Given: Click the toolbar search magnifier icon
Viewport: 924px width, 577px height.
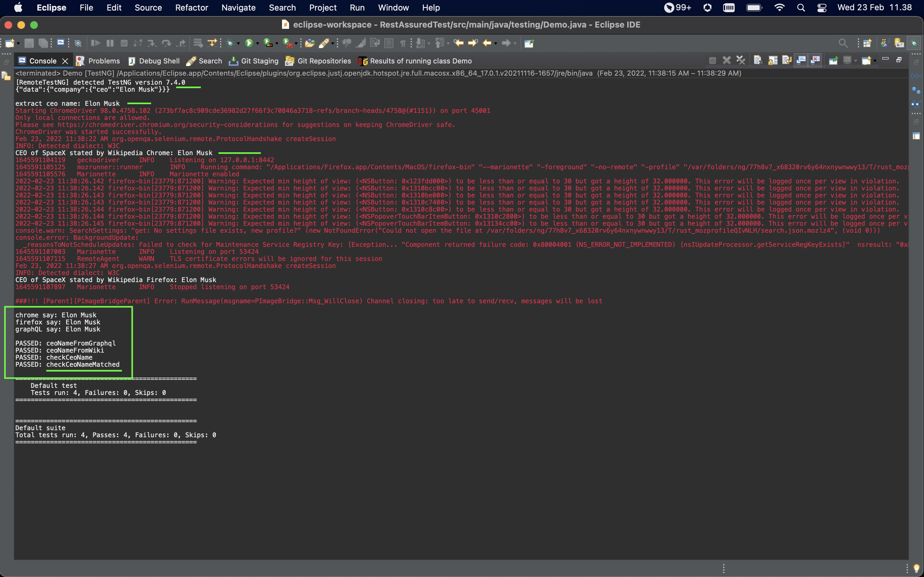Looking at the screenshot, I should (x=843, y=43).
